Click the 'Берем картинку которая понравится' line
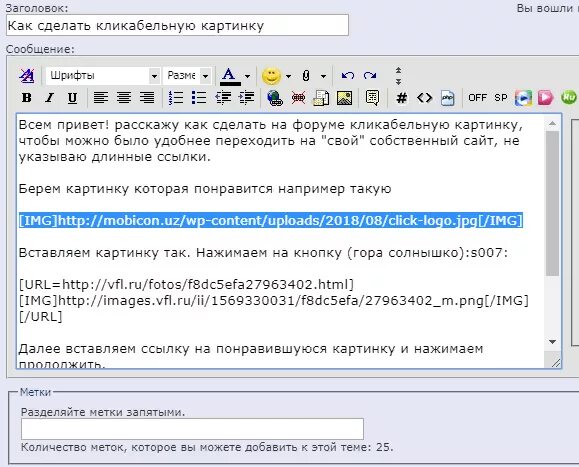The image size is (579, 467). tap(205, 189)
